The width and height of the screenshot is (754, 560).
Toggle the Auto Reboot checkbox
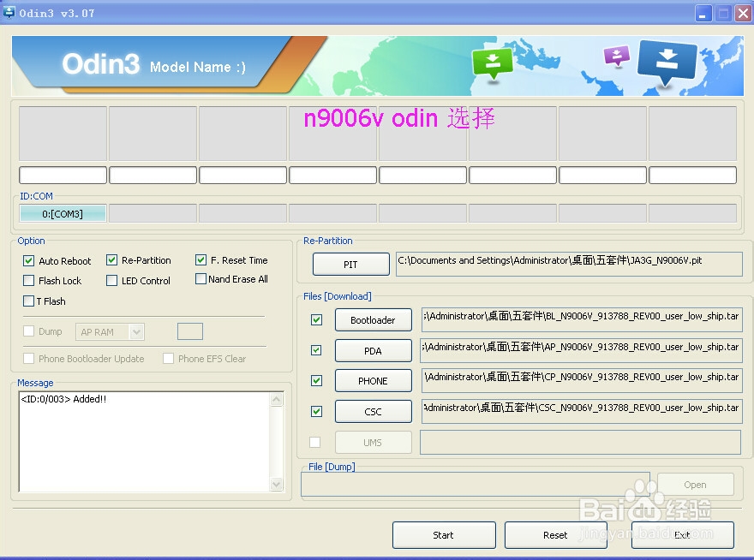coord(29,260)
